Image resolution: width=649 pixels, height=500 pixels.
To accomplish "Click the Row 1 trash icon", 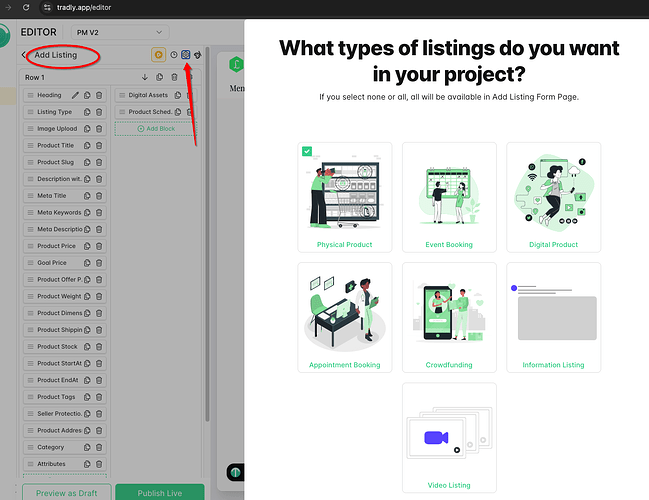I will pyautogui.click(x=174, y=77).
